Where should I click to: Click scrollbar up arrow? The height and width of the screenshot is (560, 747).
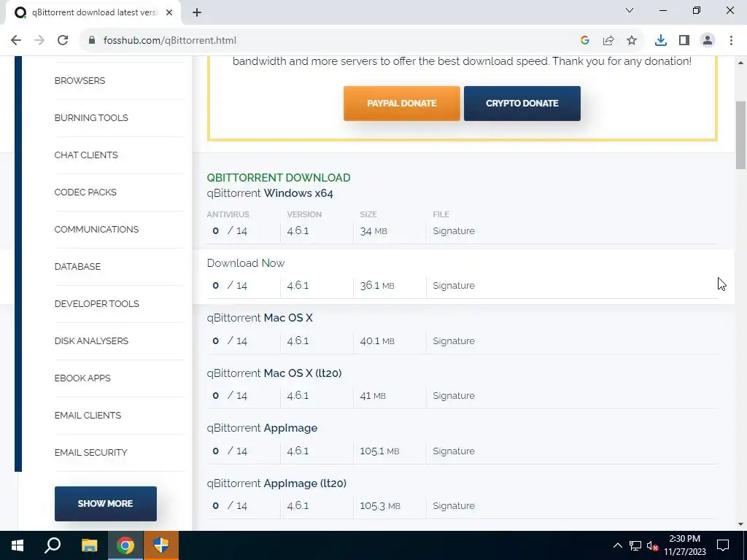[x=741, y=63]
